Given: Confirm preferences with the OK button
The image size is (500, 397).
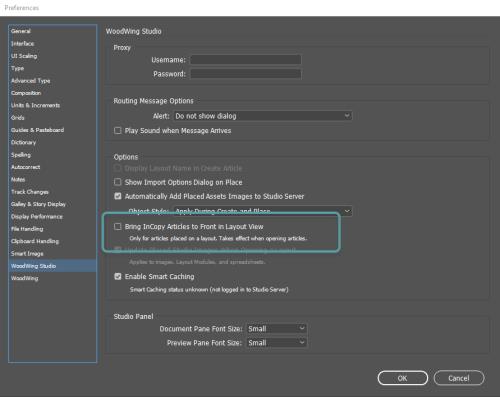Looking at the screenshot, I should (x=403, y=378).
